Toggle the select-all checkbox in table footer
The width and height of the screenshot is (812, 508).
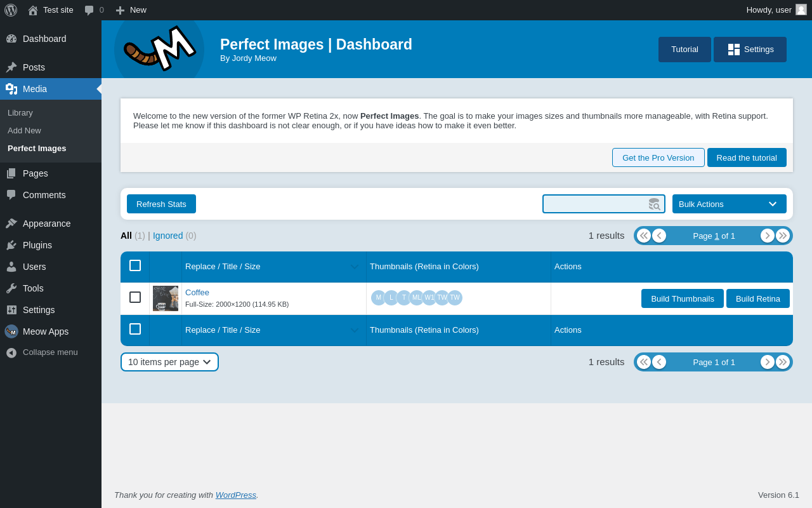pyautogui.click(x=135, y=329)
